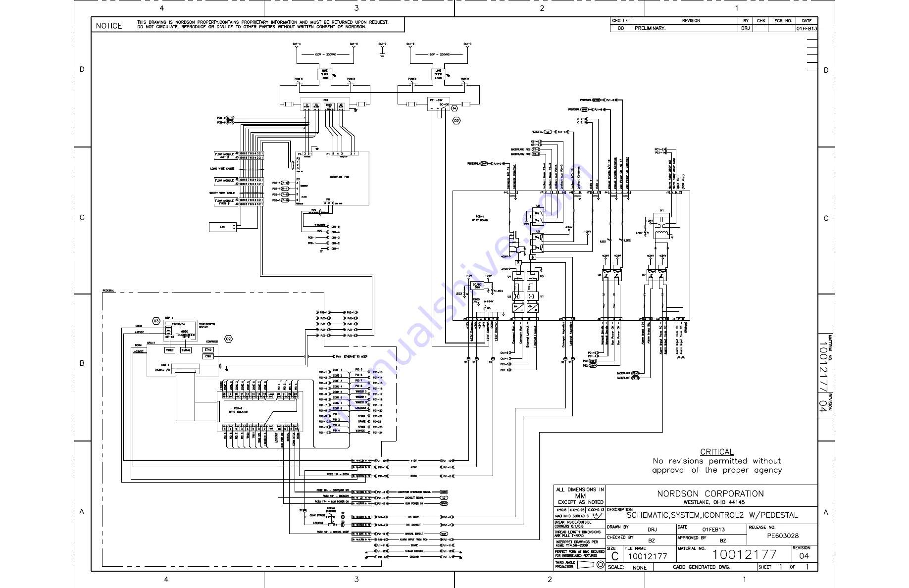
Task: Click the PS1 +24V power supply label
Action: [436, 100]
